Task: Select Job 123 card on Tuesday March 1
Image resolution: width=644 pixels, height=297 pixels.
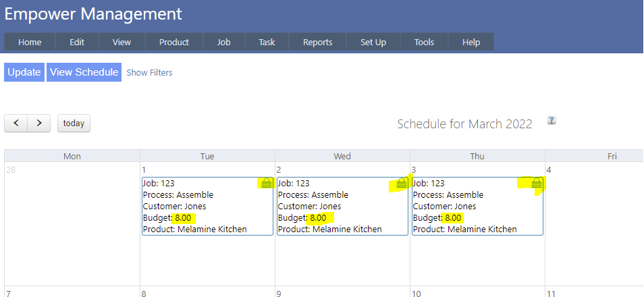Action: point(203,207)
